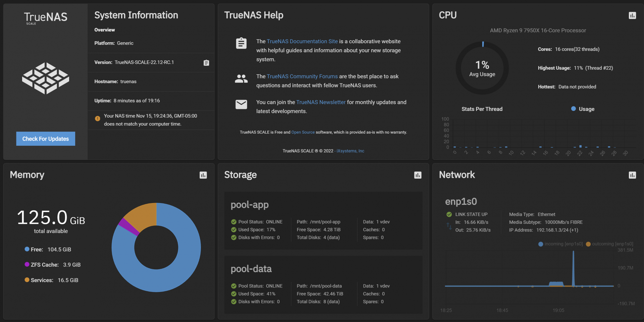
Task: Click pool-app Pool Status check icon
Action: click(234, 222)
